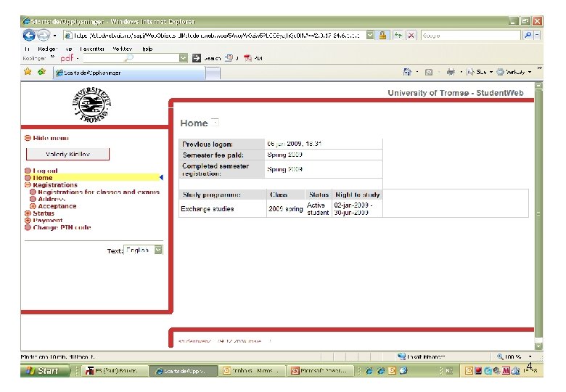Click the scrollbar down arrow
566x392 pixels.
click(x=538, y=346)
